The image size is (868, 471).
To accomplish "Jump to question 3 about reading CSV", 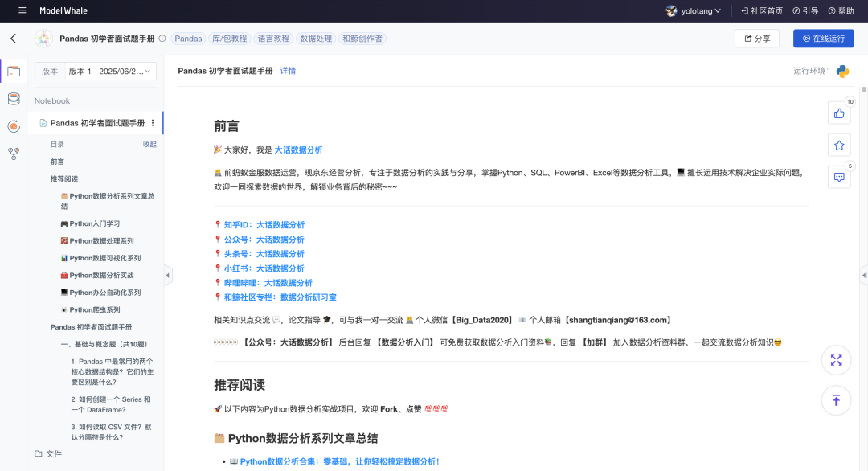I will pos(111,432).
